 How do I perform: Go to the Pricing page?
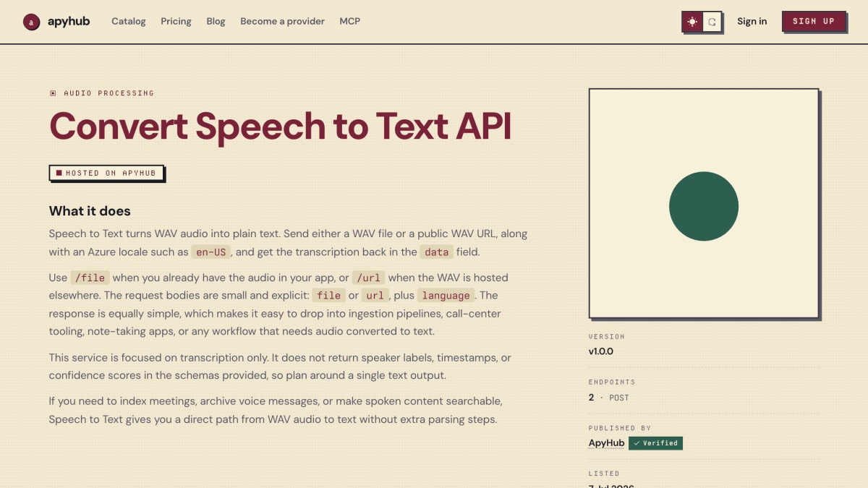(176, 22)
